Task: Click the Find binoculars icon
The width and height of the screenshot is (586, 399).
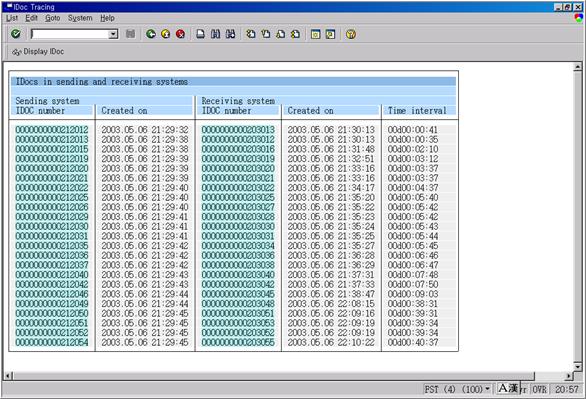Action: (215, 34)
